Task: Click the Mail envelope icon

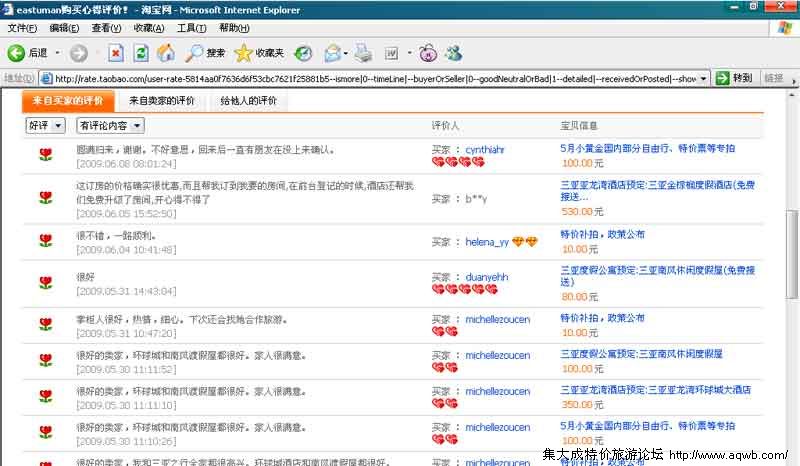Action: tap(333, 53)
